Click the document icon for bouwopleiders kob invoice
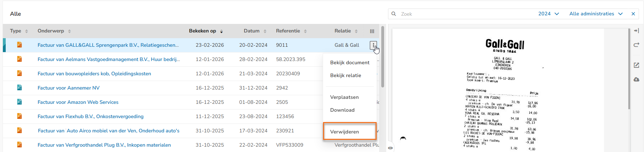This screenshot has width=644, height=152. pyautogui.click(x=20, y=74)
